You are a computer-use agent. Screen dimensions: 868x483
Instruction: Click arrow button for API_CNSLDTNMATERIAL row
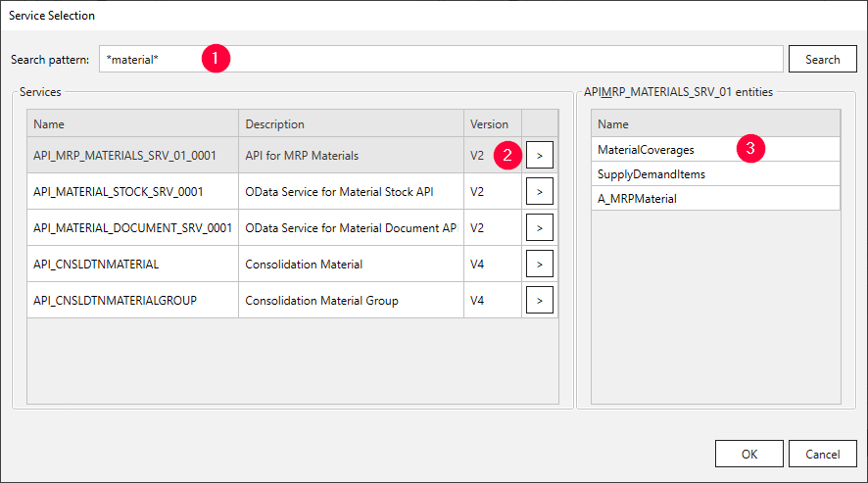(539, 264)
